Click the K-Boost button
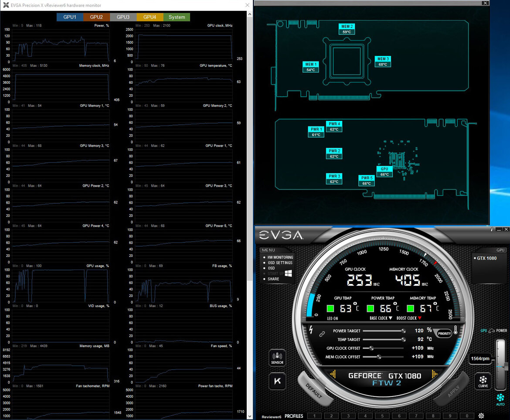Viewport: 510px width, 420px height. (277, 381)
